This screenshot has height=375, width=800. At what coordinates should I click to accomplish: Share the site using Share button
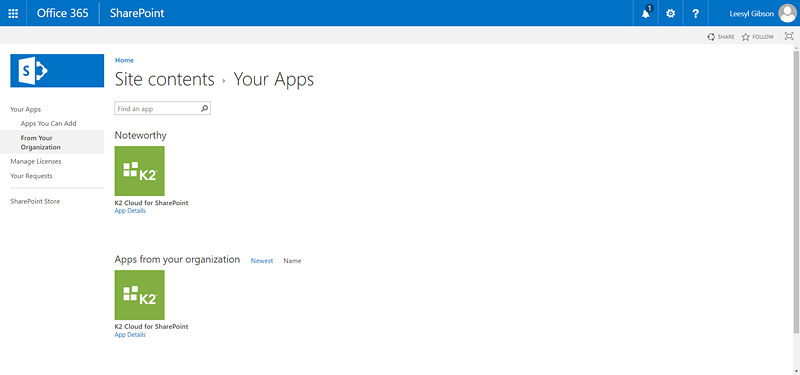pyautogui.click(x=721, y=37)
